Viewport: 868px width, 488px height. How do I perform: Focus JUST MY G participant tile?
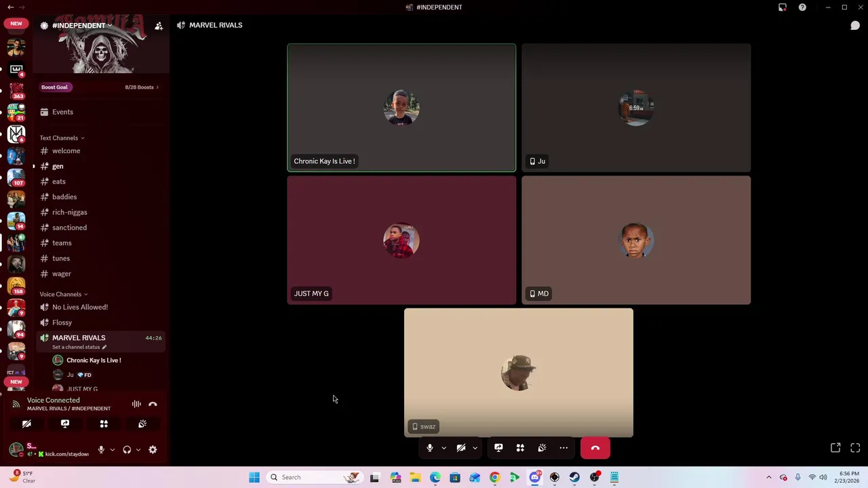[401, 240]
